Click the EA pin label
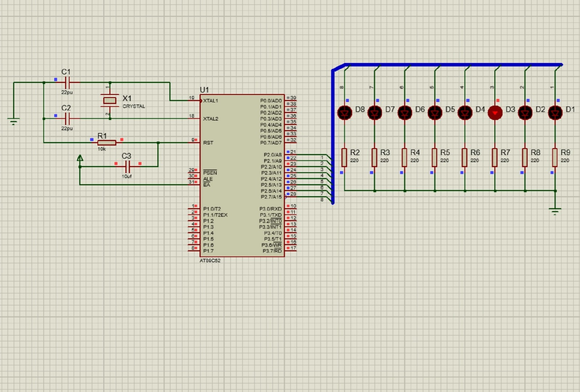 (207, 185)
